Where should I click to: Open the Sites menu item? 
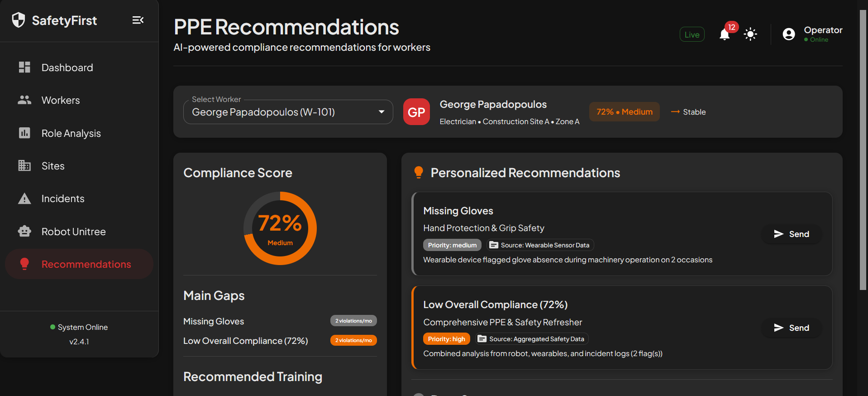[79, 166]
